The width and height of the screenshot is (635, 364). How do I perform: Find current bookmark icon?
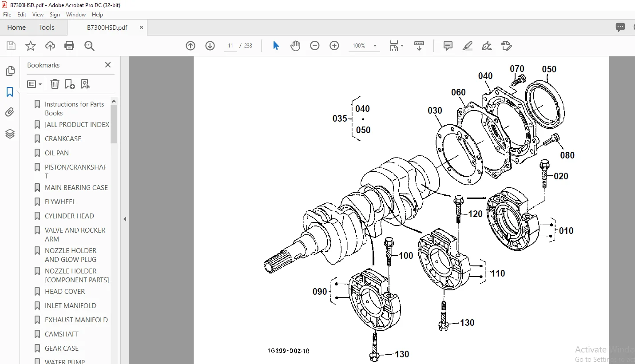pyautogui.click(x=85, y=84)
